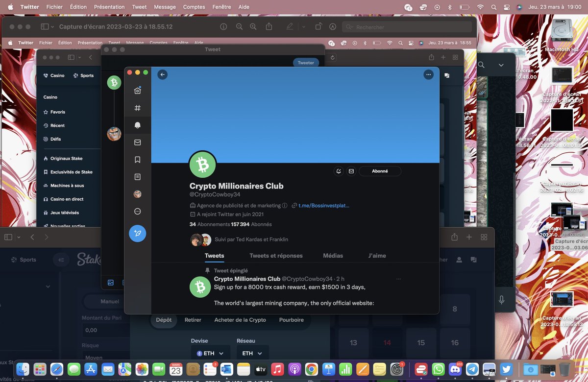588x382 pixels.
Task: Open Originaux Stake in sidebar
Action: click(x=63, y=159)
